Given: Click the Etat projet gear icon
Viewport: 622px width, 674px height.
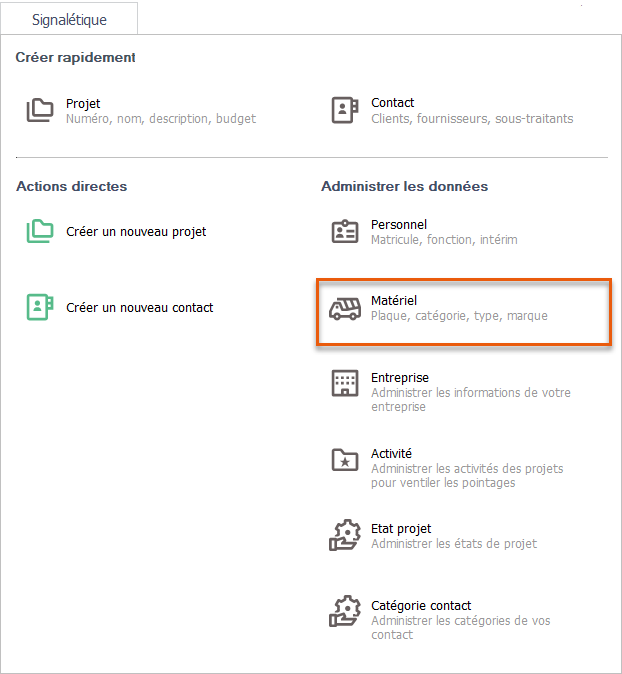Looking at the screenshot, I should 344,536.
